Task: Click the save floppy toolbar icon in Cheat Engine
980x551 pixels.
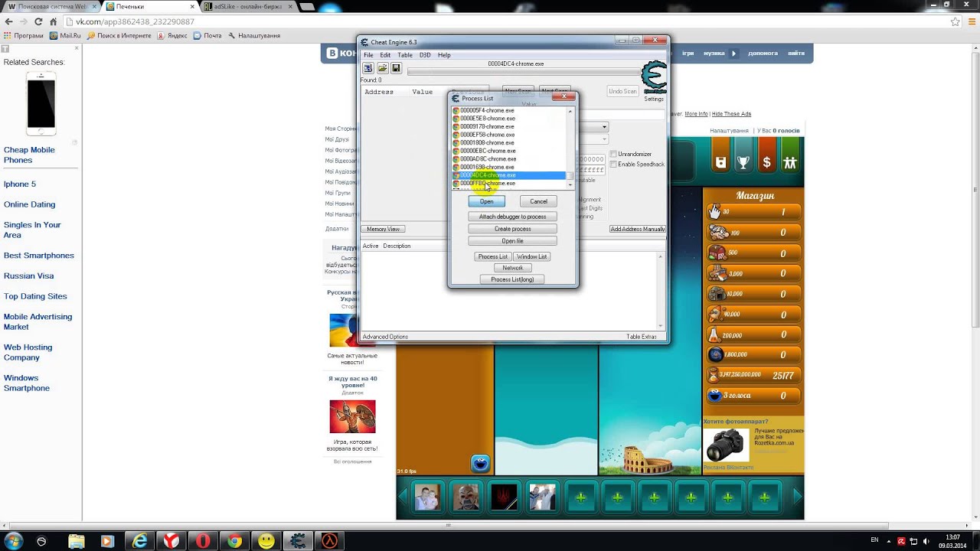Action: 396,68
